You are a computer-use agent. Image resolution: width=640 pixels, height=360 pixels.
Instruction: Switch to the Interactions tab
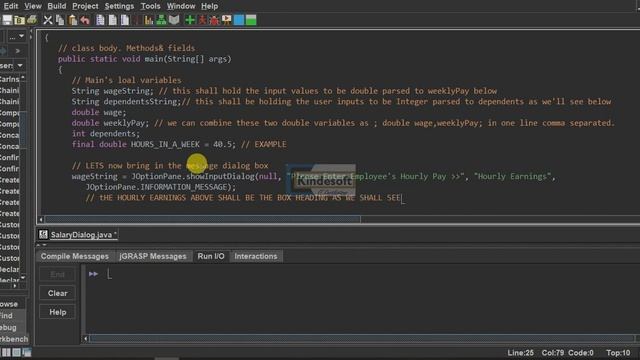[x=256, y=256]
